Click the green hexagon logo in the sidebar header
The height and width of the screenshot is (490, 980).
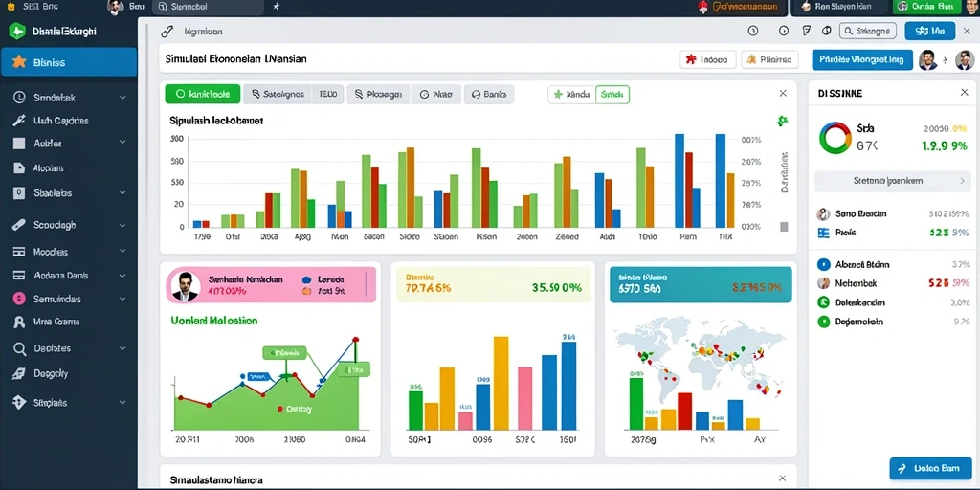(x=17, y=31)
